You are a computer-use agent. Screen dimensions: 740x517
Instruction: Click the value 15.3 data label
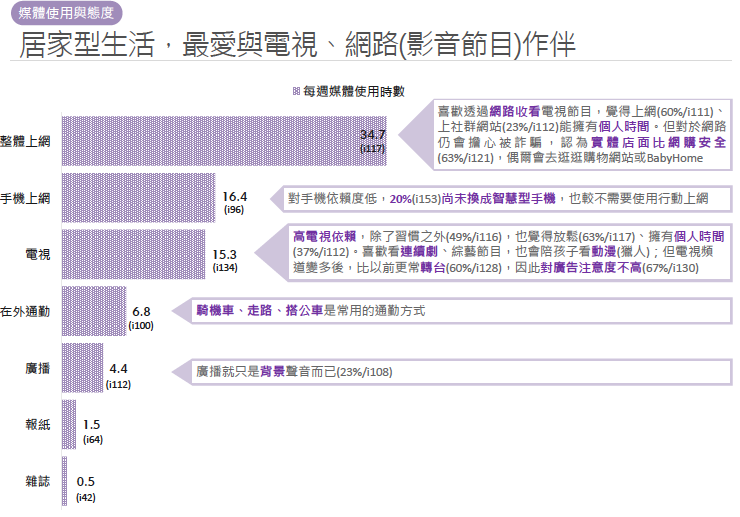[x=224, y=254]
